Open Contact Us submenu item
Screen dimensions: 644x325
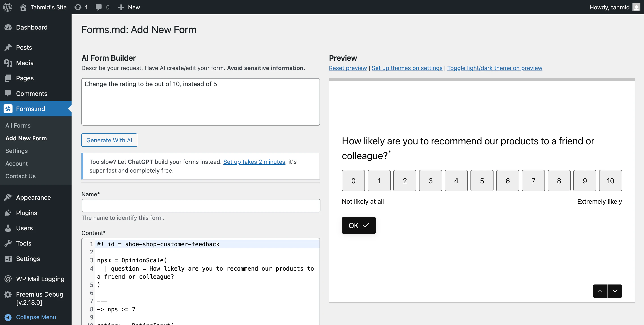(x=21, y=176)
